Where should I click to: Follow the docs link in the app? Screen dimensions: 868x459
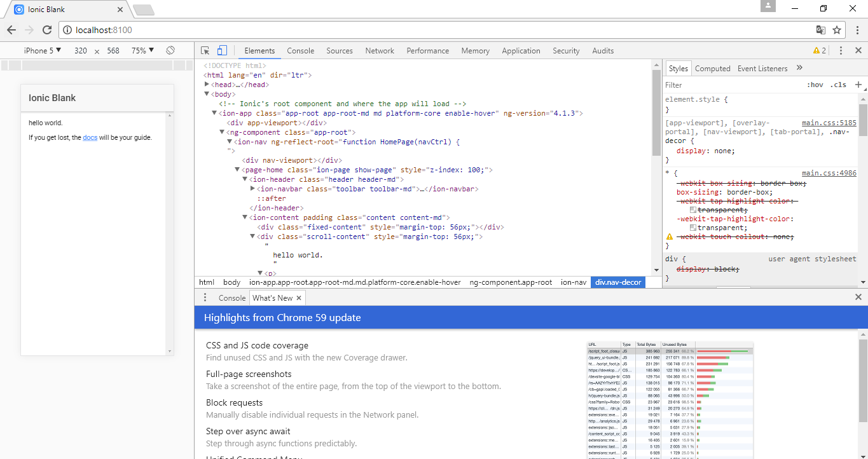[x=90, y=137]
